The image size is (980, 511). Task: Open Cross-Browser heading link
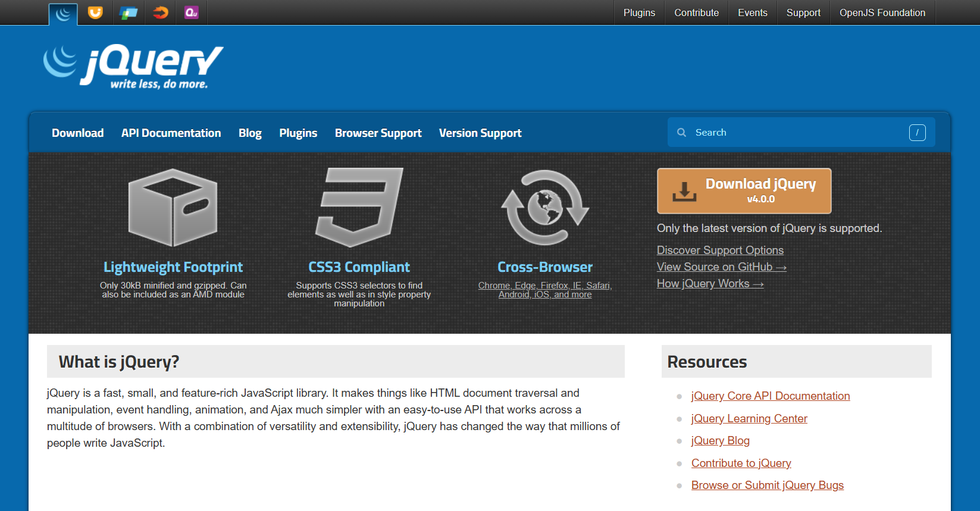pos(545,267)
